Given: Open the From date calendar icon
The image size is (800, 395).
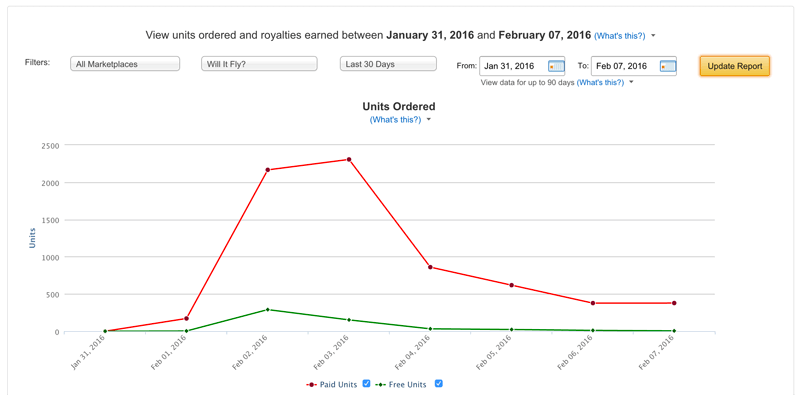Looking at the screenshot, I should 556,66.
